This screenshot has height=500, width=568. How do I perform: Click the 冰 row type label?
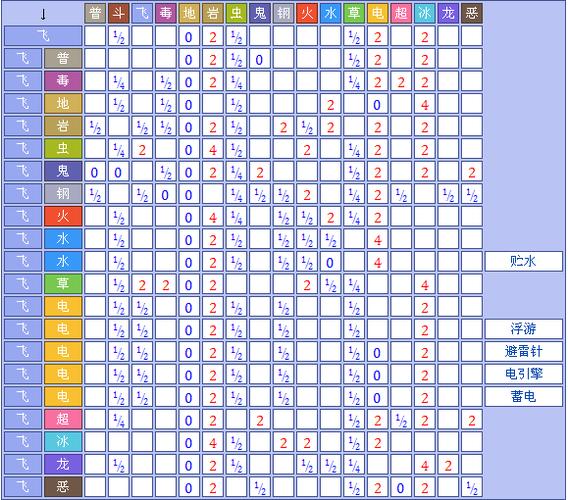coord(63,441)
